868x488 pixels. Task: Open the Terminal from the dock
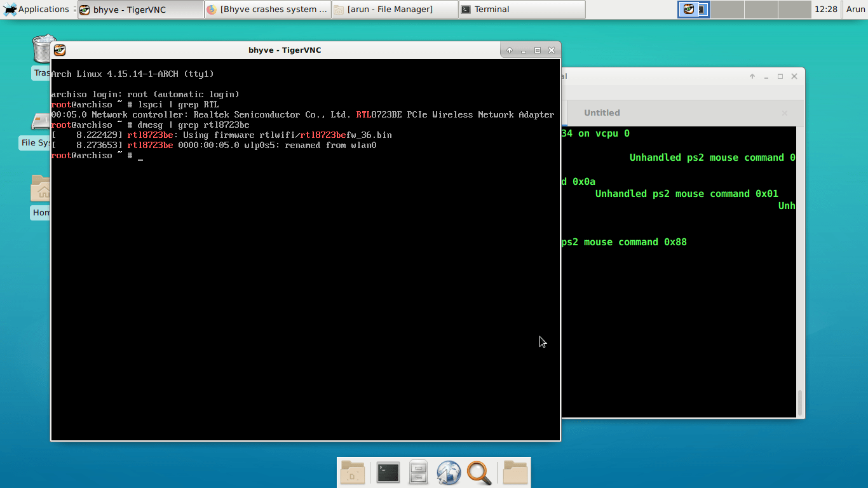pyautogui.click(x=388, y=472)
